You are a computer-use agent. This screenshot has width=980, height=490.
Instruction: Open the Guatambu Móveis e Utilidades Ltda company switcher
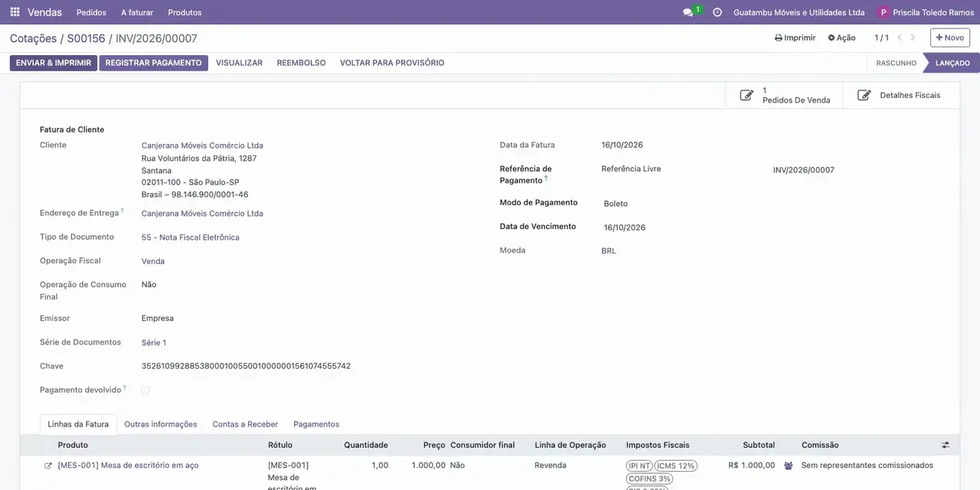click(x=799, y=12)
